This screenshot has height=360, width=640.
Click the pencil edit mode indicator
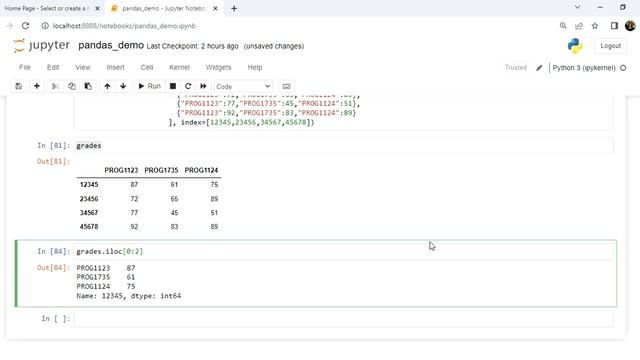tap(539, 68)
